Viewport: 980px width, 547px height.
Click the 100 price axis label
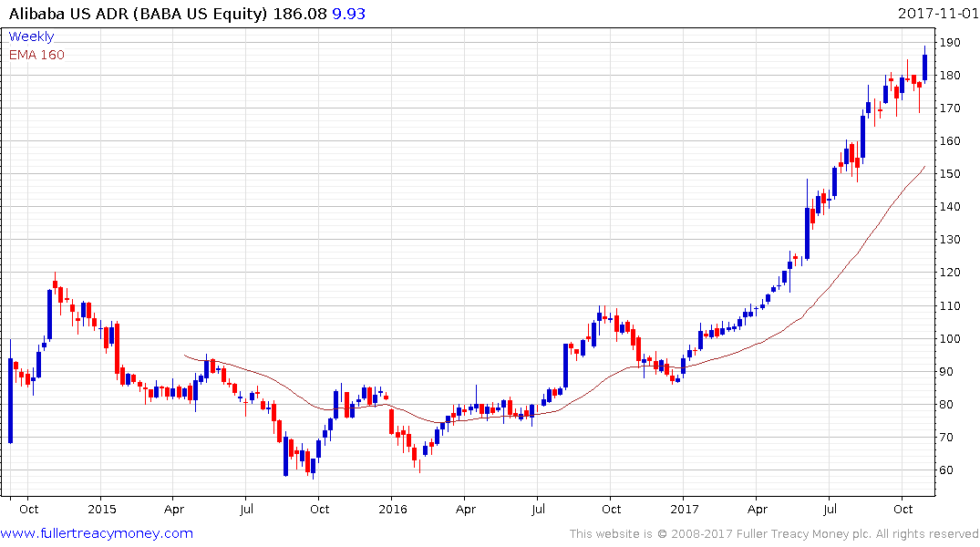950,339
